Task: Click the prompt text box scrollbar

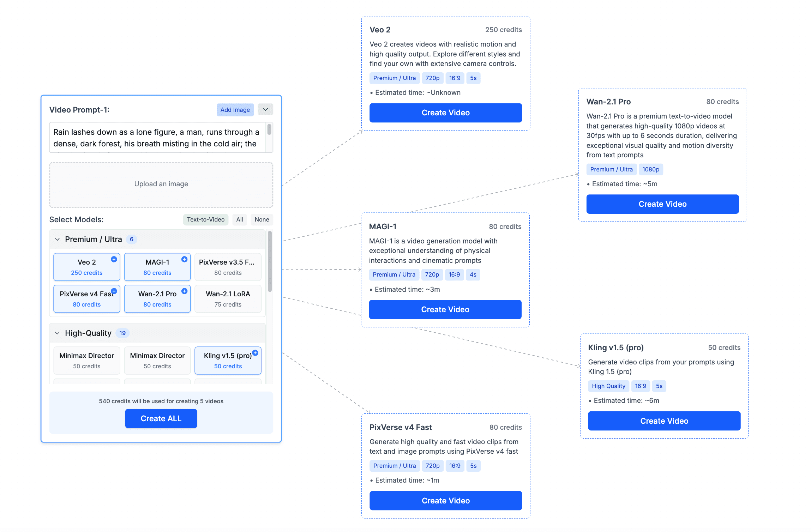Action: [269, 129]
